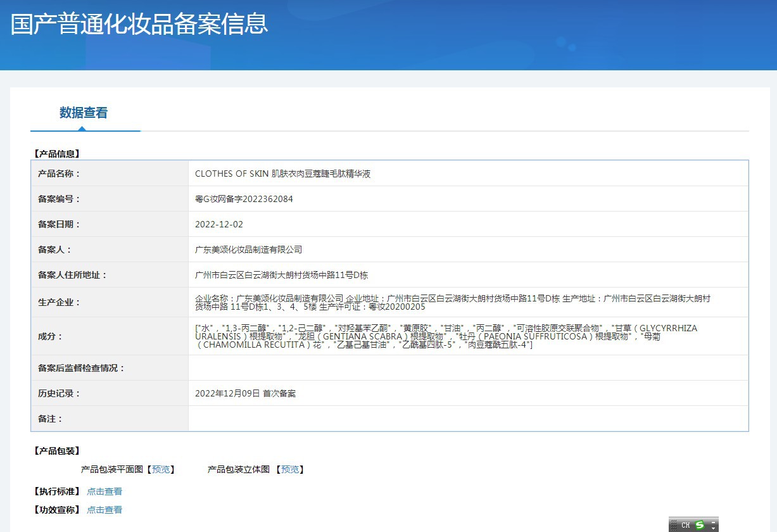
Task: Click the 成分 row label
Action: [x=51, y=336]
